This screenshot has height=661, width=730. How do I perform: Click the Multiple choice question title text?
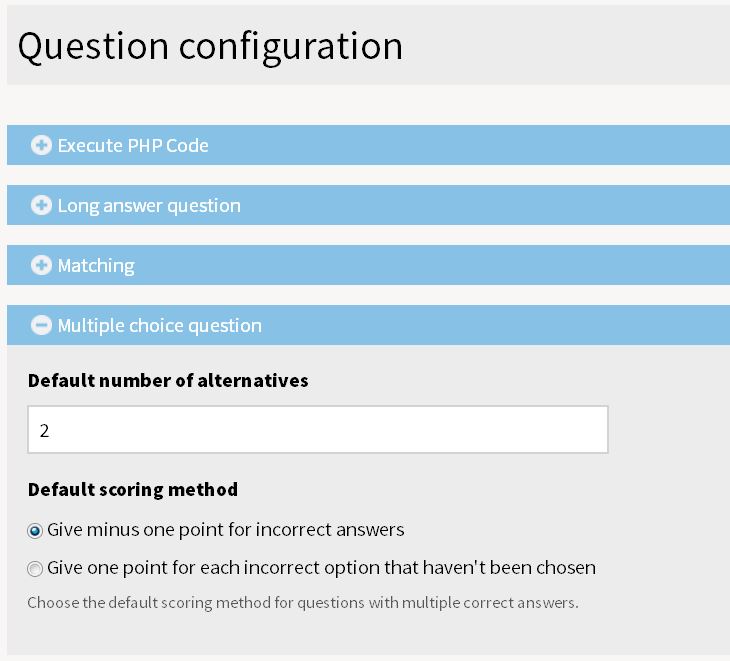(x=160, y=326)
